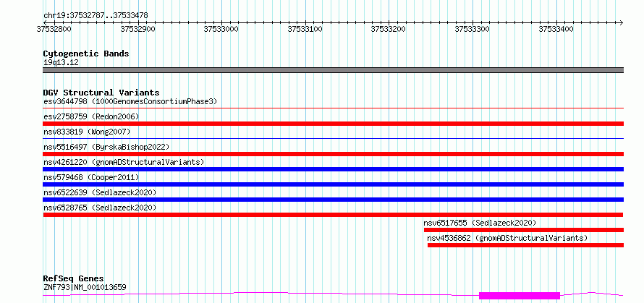Image resolution: width=644 pixels, height=303 pixels.
Task: Open variant nsv579468 (Cooper2011) label
Action: pos(91,177)
